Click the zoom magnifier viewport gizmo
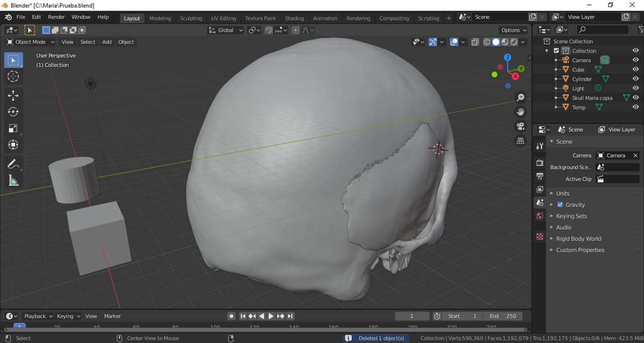The image size is (644, 343). click(x=521, y=98)
